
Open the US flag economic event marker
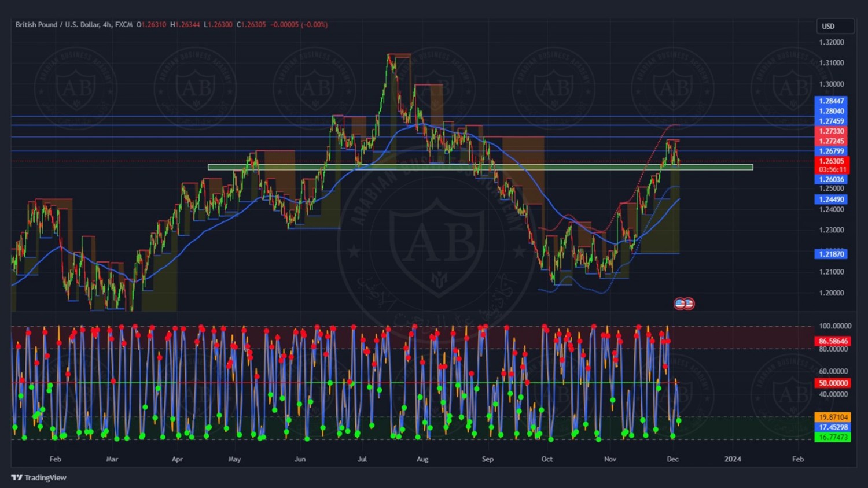tap(681, 304)
